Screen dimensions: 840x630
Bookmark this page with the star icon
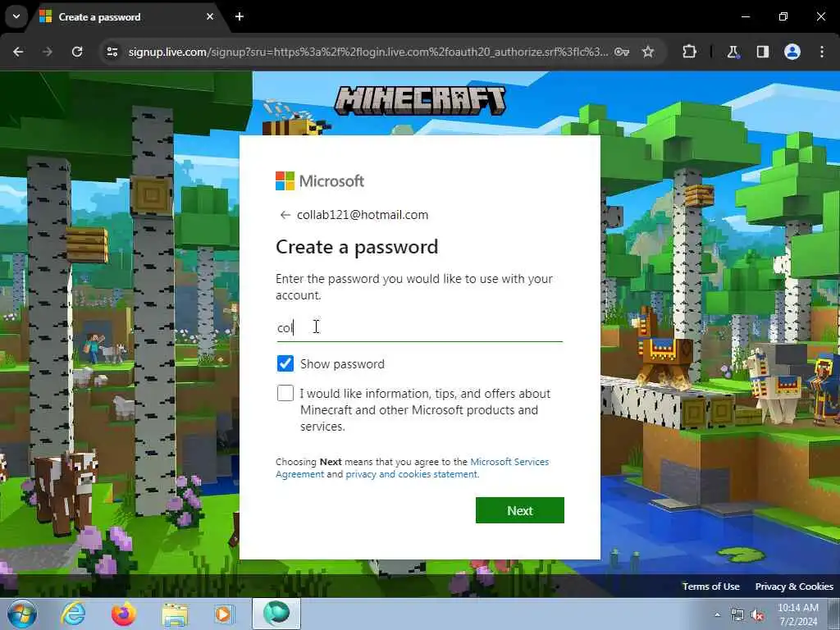point(648,52)
